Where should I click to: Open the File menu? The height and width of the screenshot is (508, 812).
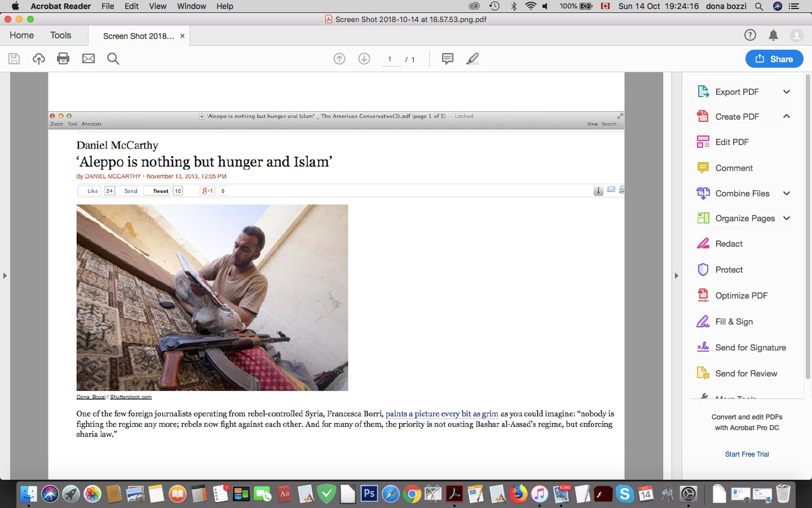click(x=108, y=6)
